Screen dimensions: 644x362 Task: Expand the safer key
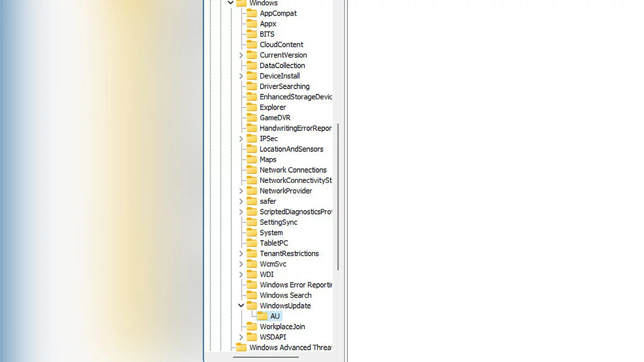241,202
